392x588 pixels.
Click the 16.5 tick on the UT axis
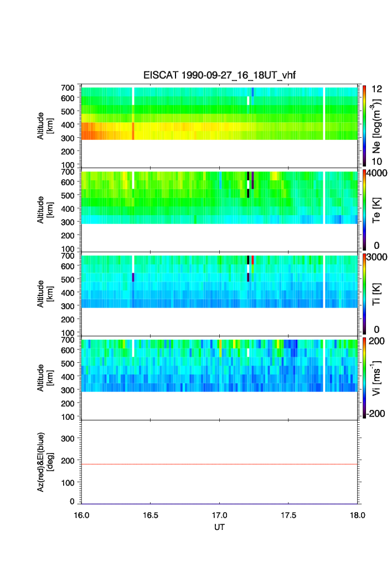tap(150, 515)
